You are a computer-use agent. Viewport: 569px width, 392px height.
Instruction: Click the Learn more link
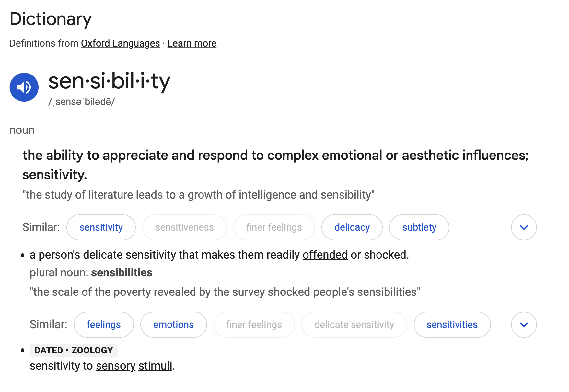(192, 43)
